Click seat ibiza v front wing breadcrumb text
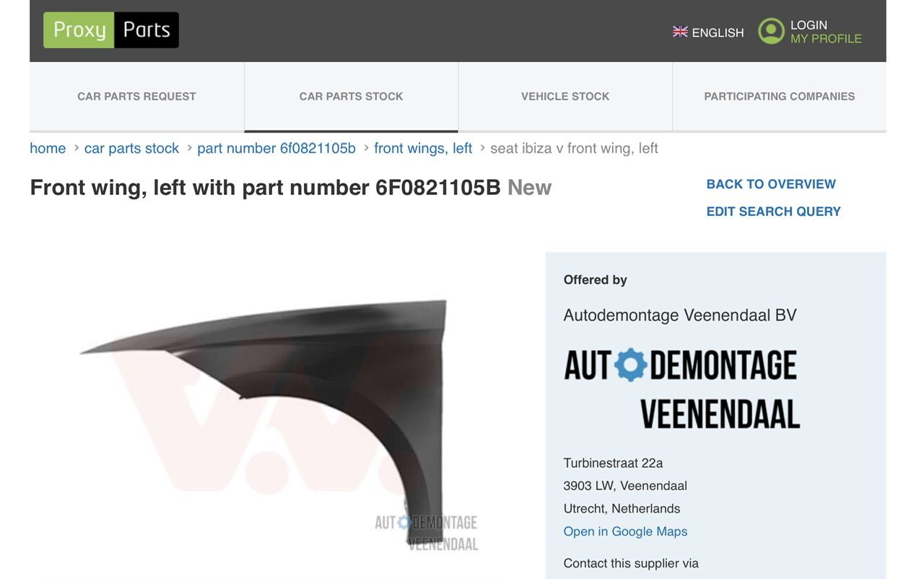 click(574, 148)
